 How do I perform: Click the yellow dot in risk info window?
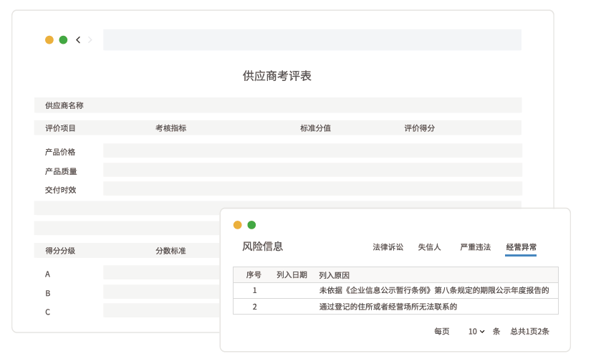[x=238, y=225]
